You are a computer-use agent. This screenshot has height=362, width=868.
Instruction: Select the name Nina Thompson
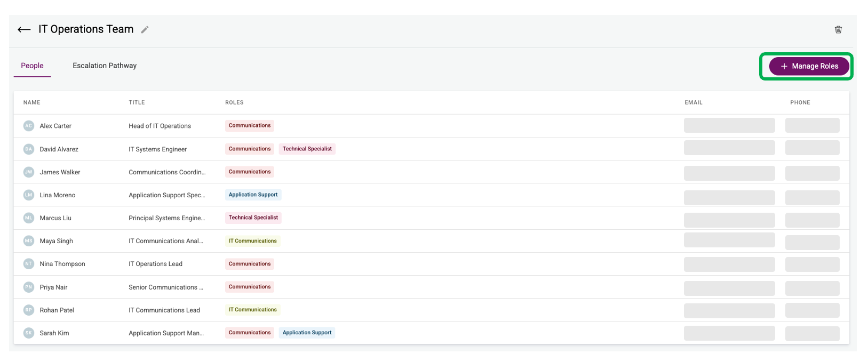pos(62,264)
